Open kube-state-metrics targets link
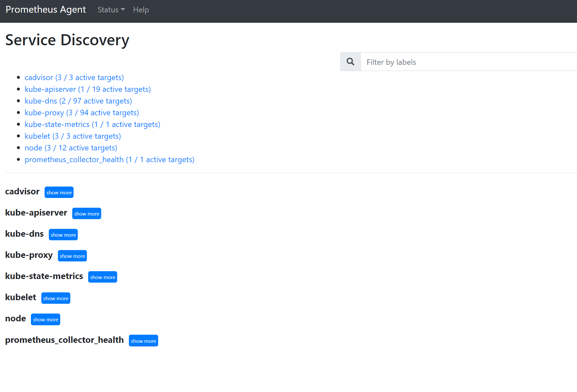Viewport: 577px width, 392px height. (92, 124)
